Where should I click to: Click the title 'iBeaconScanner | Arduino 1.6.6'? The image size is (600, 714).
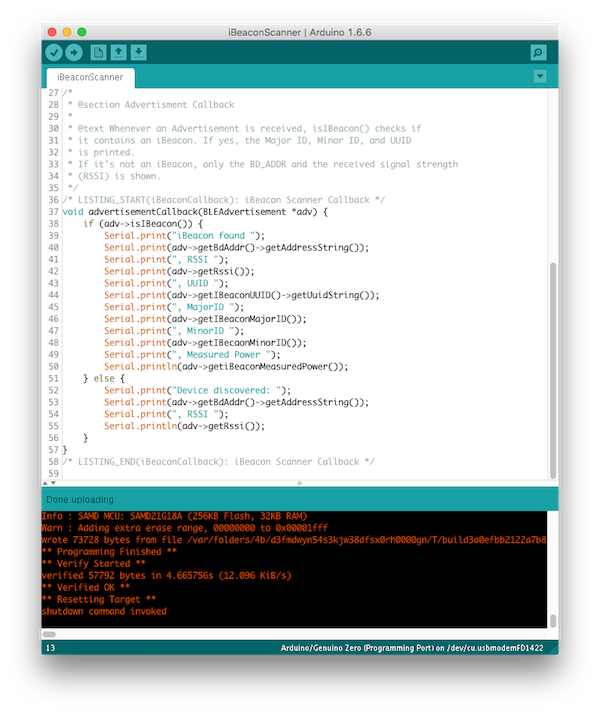coord(300,32)
